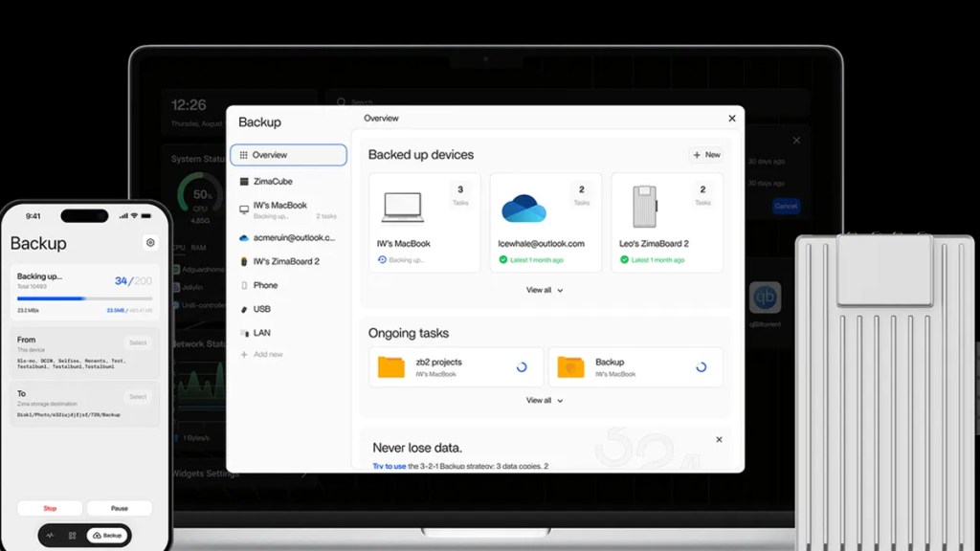This screenshot has height=551, width=980.
Task: Open qBittorrent app icon in background dashboard
Action: click(765, 298)
